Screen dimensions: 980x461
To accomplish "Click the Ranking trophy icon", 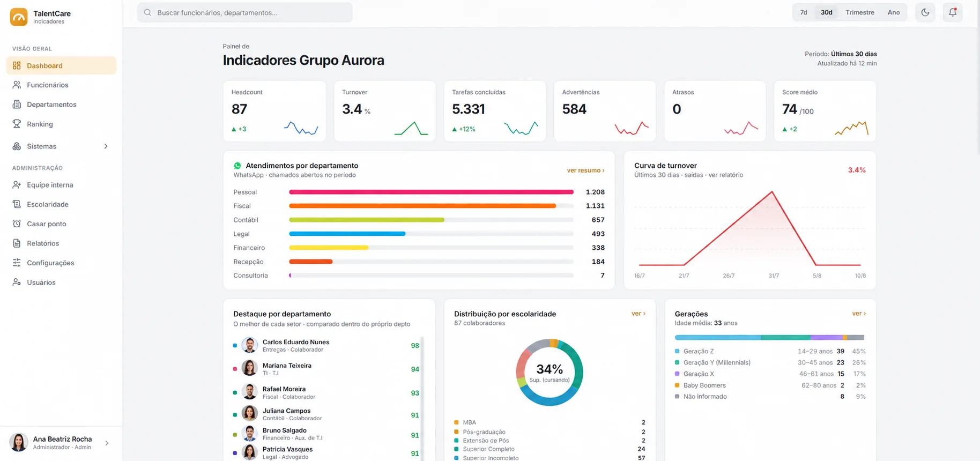I will click(17, 124).
